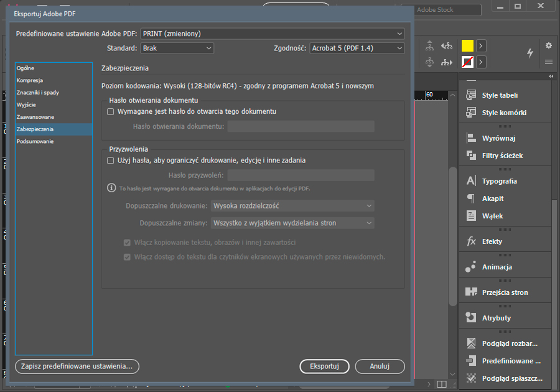Click the document vertical scrollbar thumb

[452, 236]
